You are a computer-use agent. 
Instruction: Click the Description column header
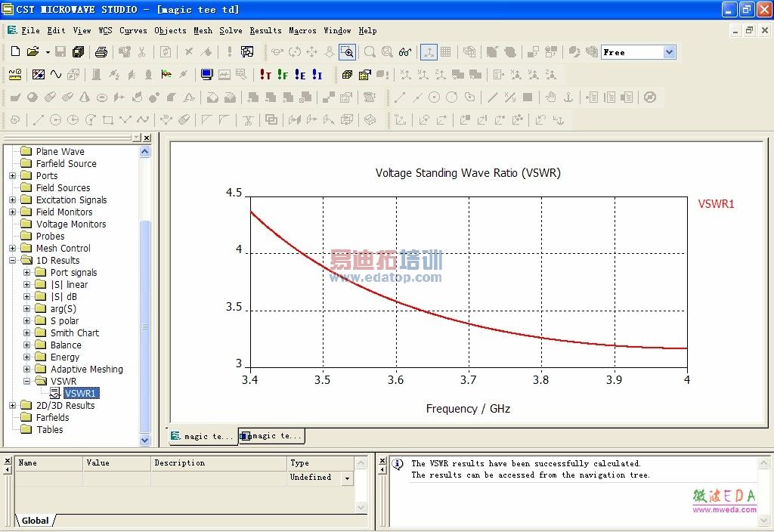coord(218,463)
